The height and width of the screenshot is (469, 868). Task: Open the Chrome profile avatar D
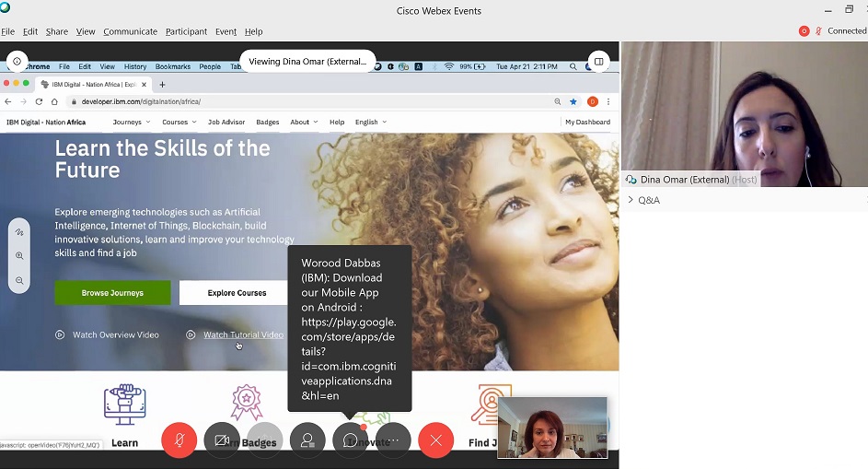tap(593, 101)
